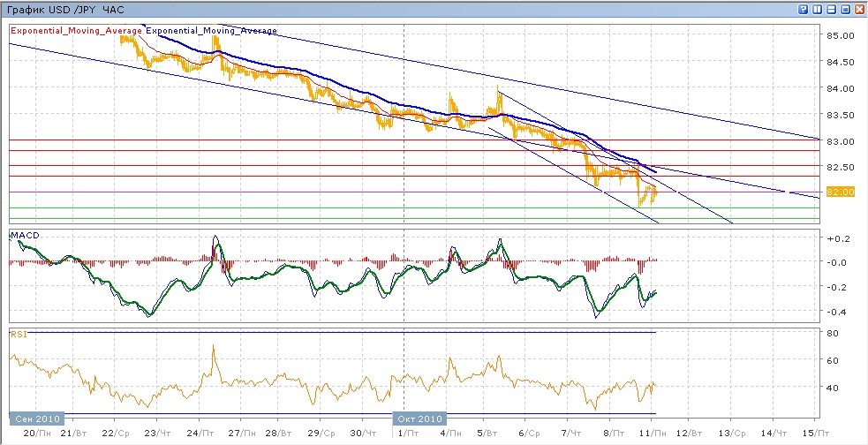Select the blue Exponential_Moving_Average legend label

pyautogui.click(x=211, y=30)
